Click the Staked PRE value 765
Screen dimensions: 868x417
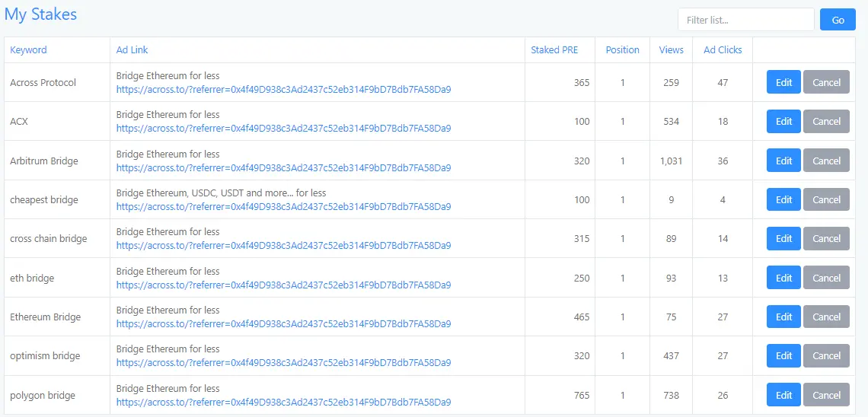(x=582, y=396)
